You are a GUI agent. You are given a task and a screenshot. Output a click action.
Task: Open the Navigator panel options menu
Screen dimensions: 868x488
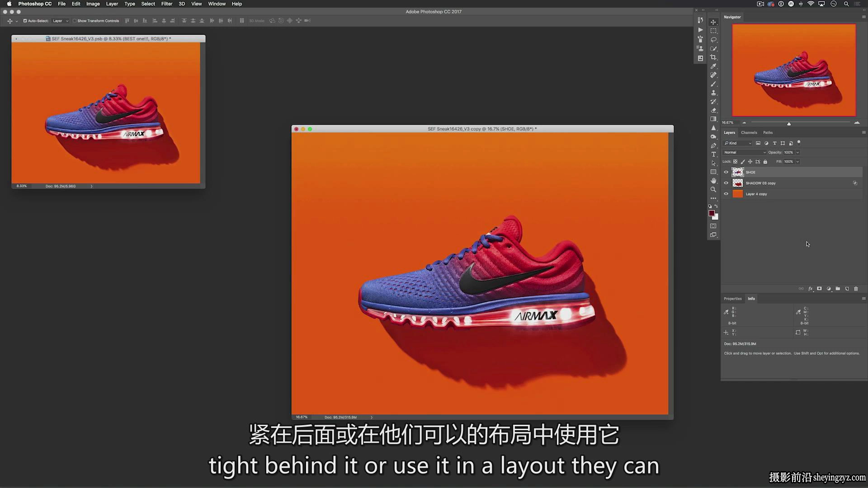tap(863, 17)
